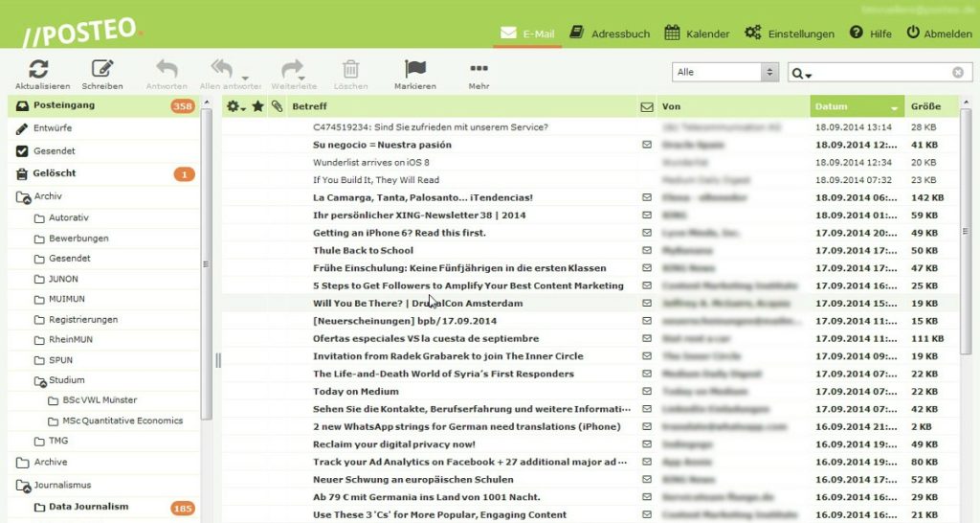
Task: Sort by the star flagged column
Action: pyautogui.click(x=257, y=106)
